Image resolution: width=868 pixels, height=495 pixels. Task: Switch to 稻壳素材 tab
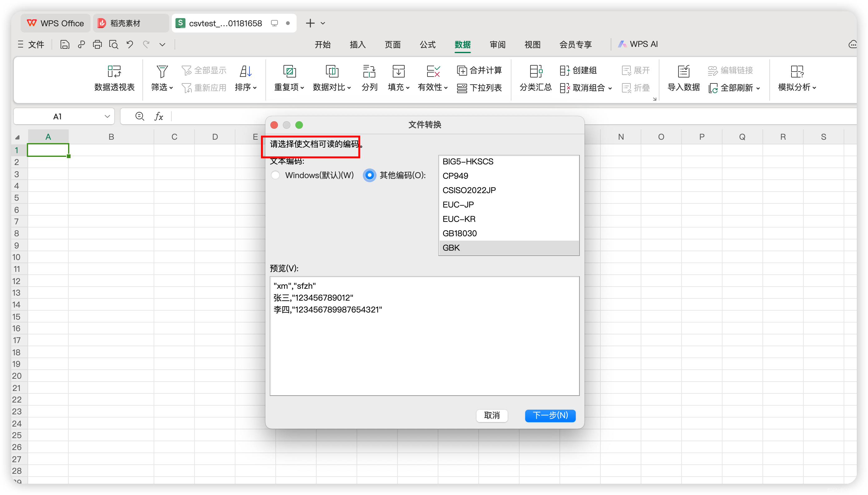pyautogui.click(x=130, y=23)
